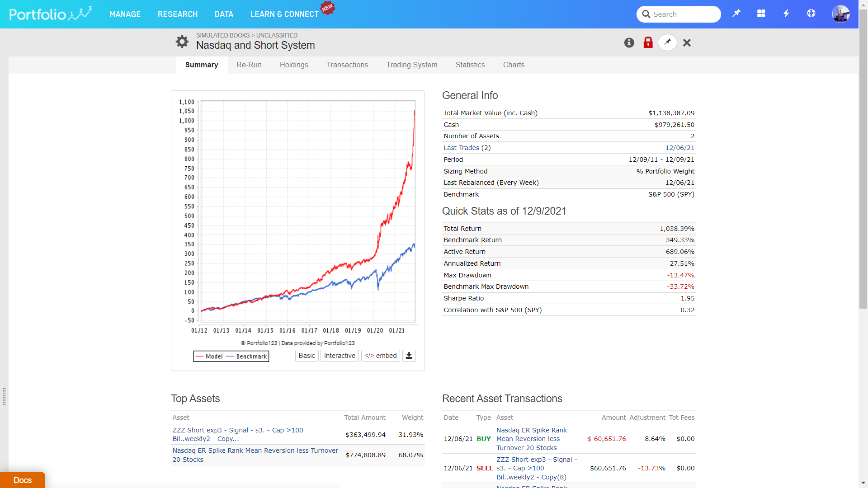
Task: Switch chart to Basic mode
Action: coord(307,356)
